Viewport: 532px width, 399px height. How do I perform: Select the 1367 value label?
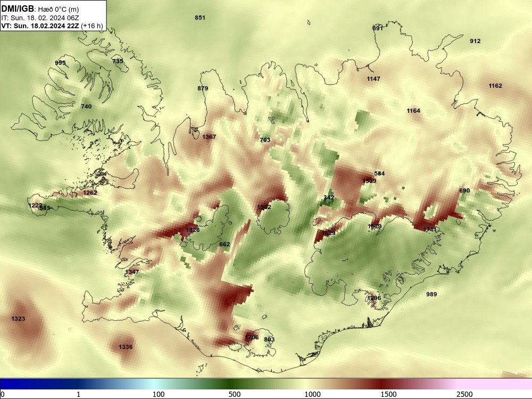pyautogui.click(x=209, y=137)
